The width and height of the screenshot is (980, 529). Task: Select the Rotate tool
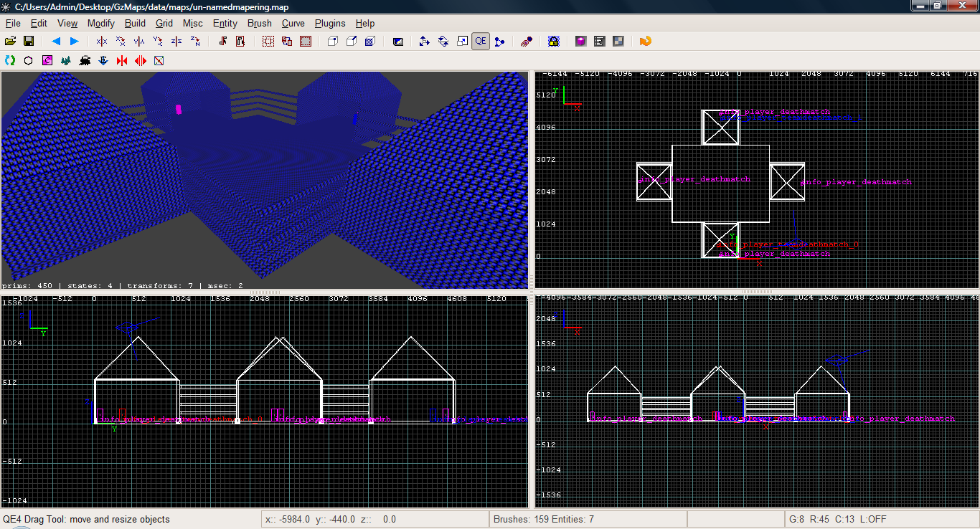(443, 42)
